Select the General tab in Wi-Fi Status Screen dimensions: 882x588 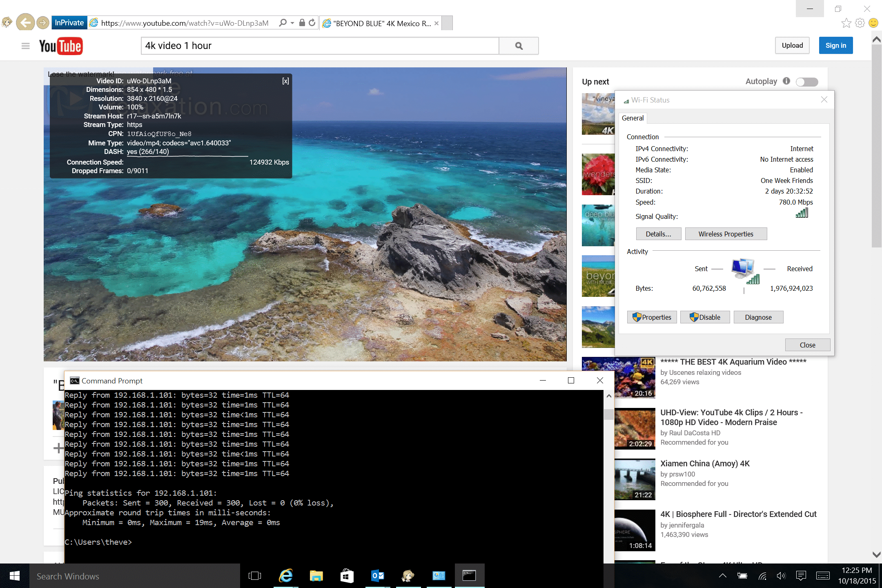[633, 118]
